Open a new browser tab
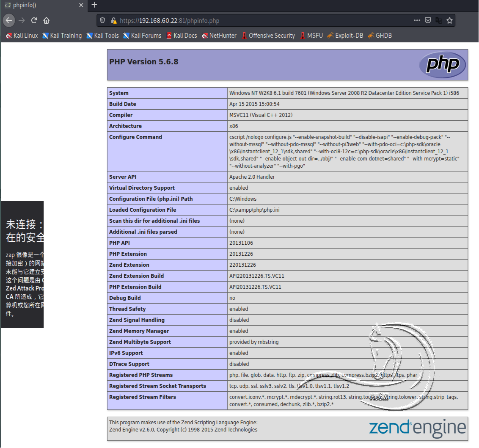This screenshot has width=479, height=448. [94, 6]
